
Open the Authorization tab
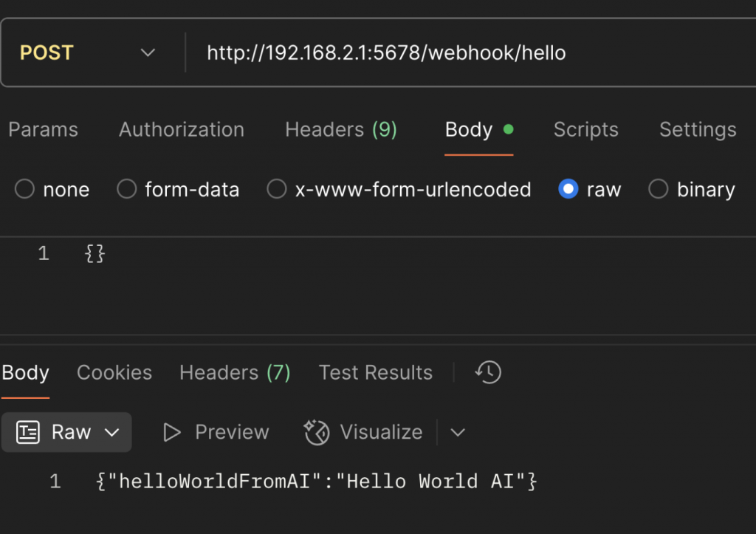[x=182, y=130]
